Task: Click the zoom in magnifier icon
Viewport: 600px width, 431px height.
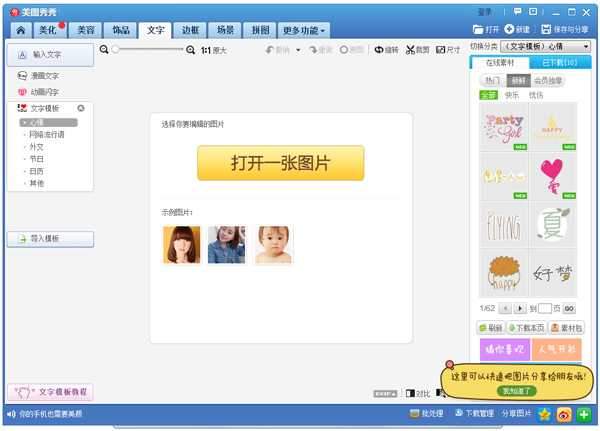Action: 192,49
